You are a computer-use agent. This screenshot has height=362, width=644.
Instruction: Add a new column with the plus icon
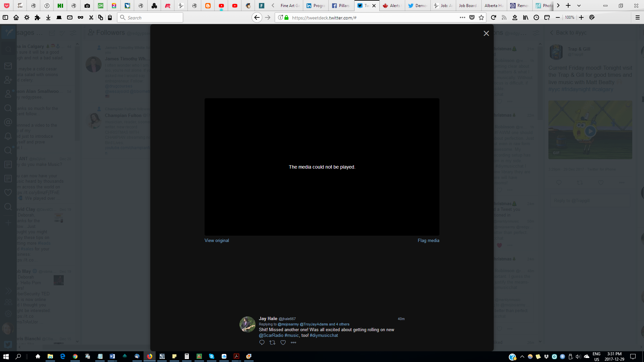pos(8,222)
